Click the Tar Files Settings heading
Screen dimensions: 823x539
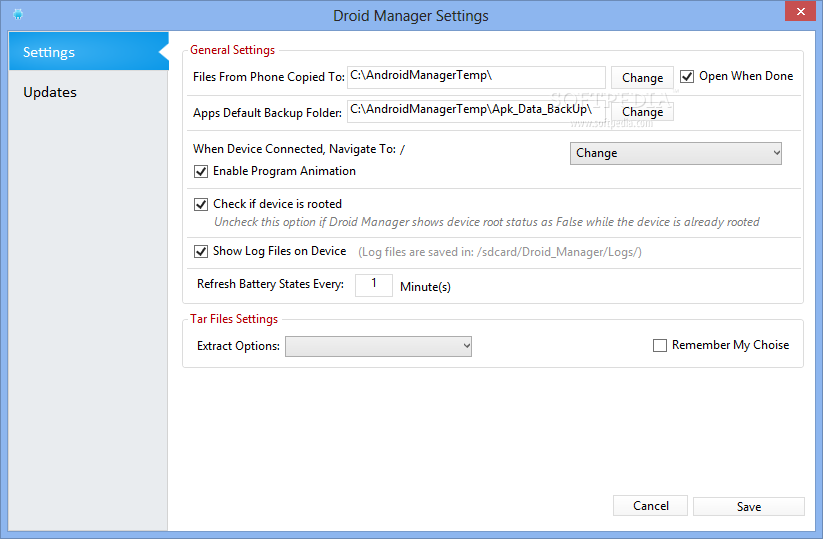[x=234, y=319]
